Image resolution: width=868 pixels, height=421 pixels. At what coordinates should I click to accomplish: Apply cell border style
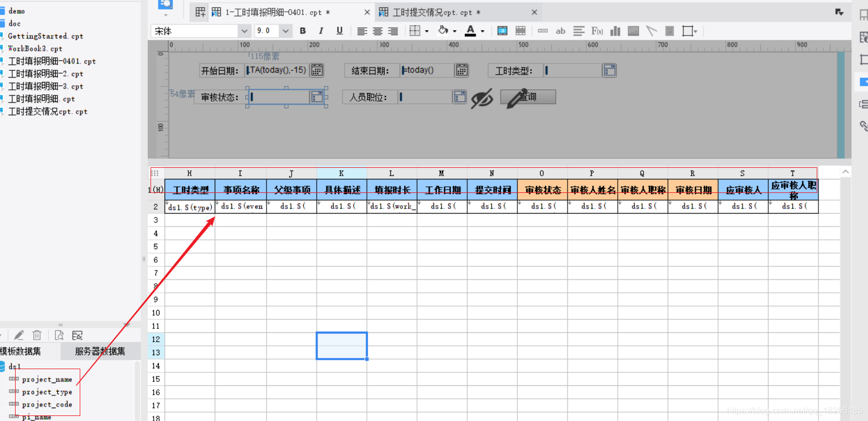415,31
